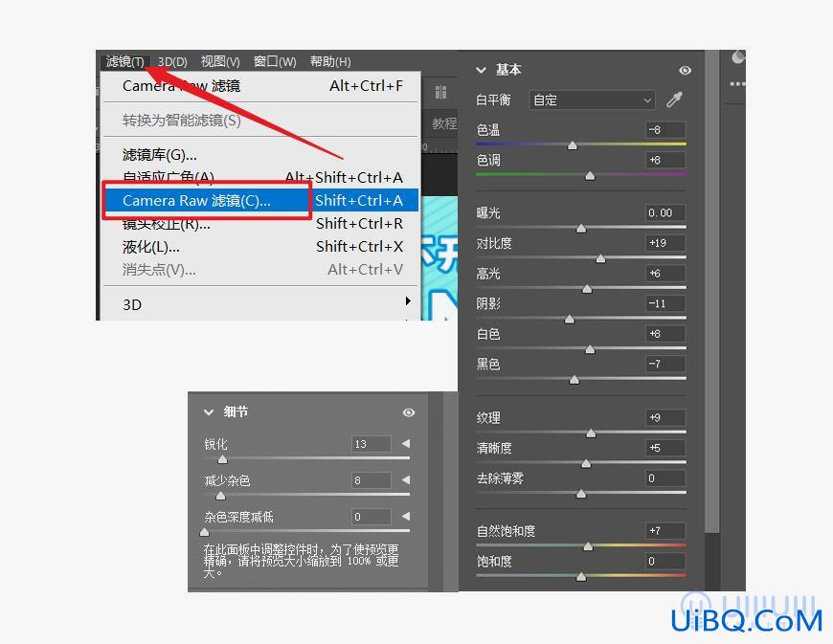Pick the white balance eyedropper tool

(x=674, y=100)
